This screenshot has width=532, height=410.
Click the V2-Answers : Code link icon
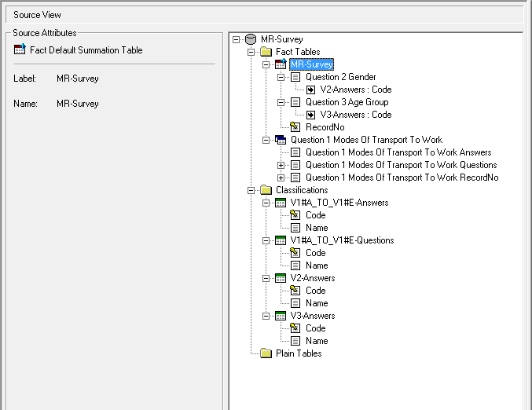pos(310,90)
